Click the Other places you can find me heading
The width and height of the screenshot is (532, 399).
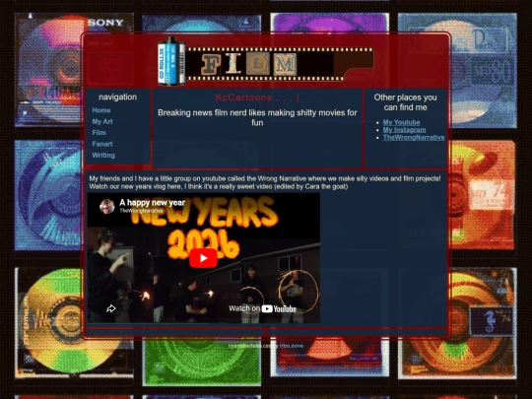coord(405,102)
